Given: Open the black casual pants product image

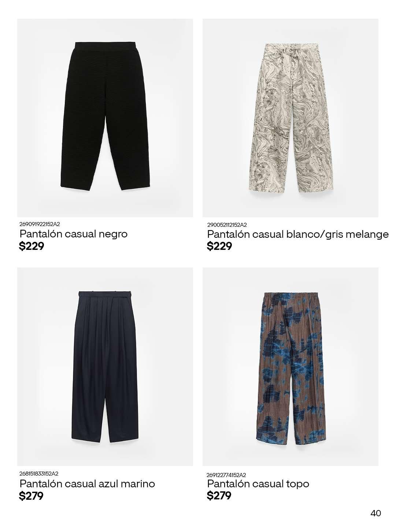Looking at the screenshot, I should (x=105, y=118).
